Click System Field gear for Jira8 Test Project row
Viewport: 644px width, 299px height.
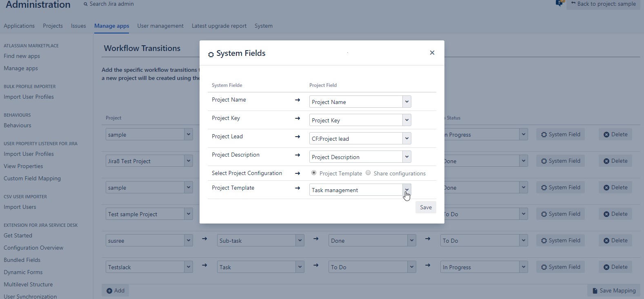pyautogui.click(x=544, y=161)
